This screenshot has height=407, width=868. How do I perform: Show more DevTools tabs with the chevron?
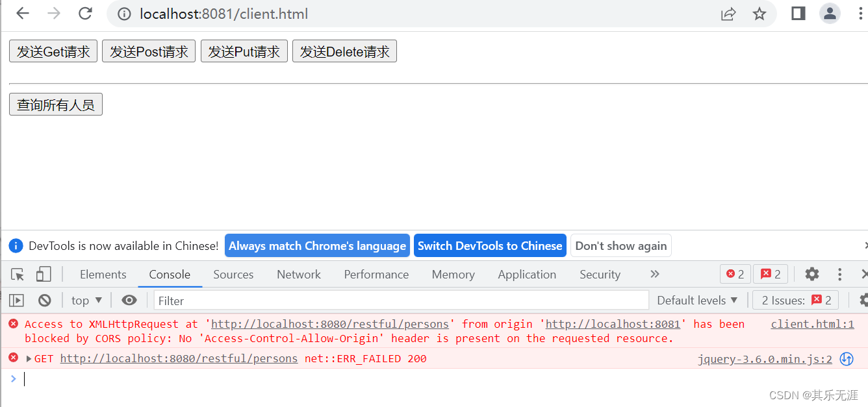655,274
